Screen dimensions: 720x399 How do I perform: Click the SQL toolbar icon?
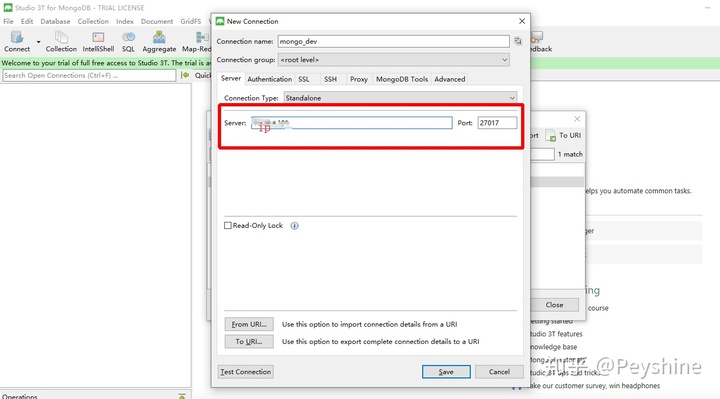coord(128,41)
